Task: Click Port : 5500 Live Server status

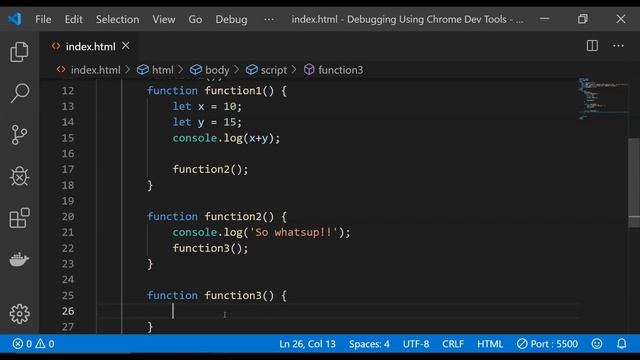Action: (x=547, y=344)
